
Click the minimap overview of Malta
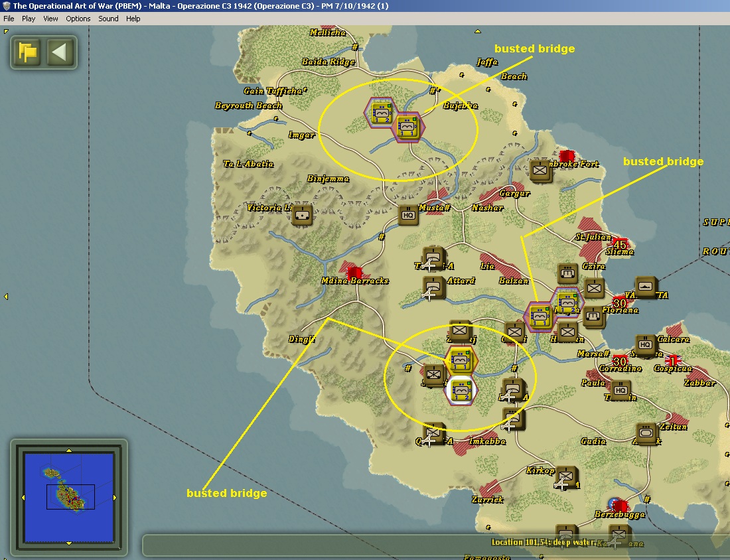69,497
